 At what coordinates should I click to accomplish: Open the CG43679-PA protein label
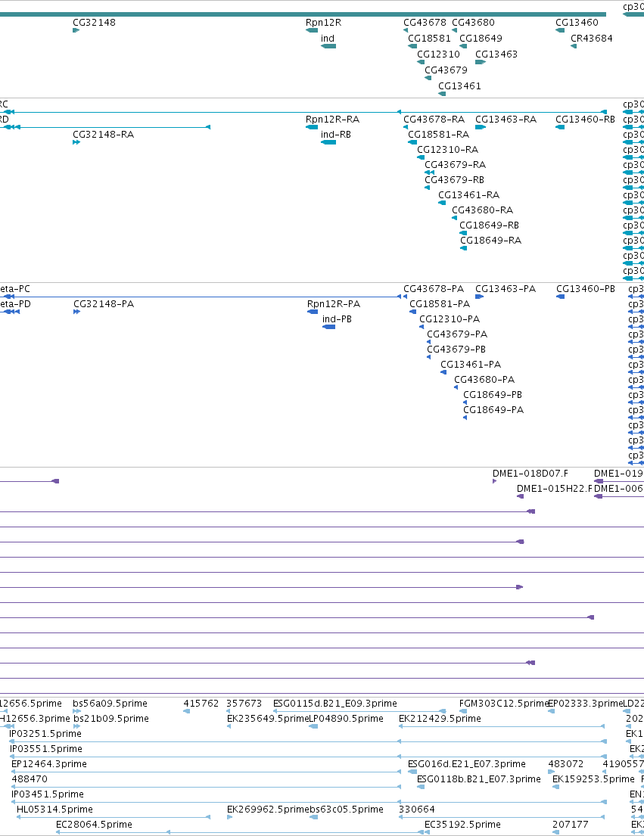click(x=457, y=334)
